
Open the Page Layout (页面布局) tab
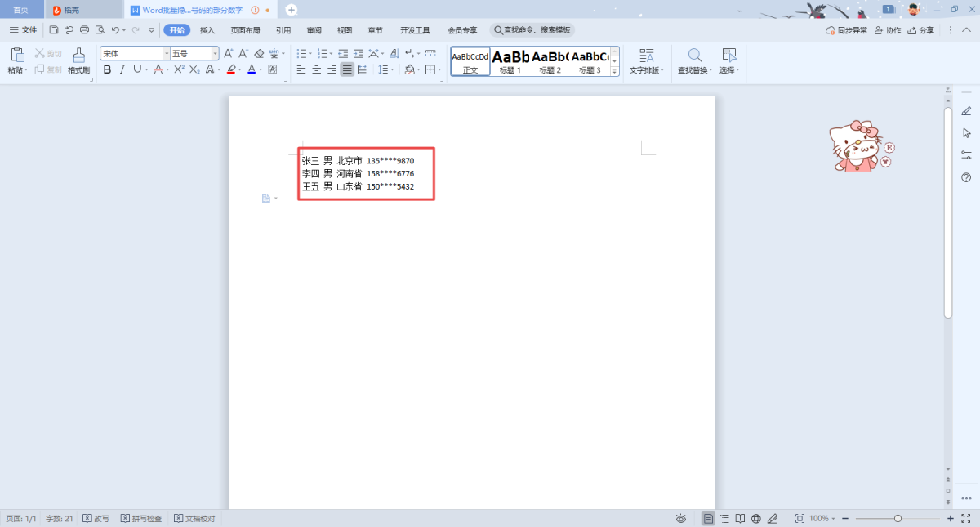[245, 30]
